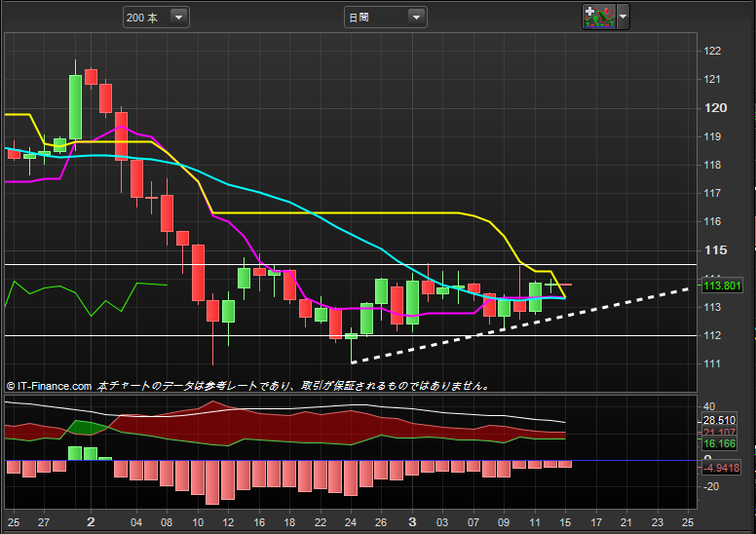
Task: Click the IT-Finance.com copyright text
Action: pos(49,386)
